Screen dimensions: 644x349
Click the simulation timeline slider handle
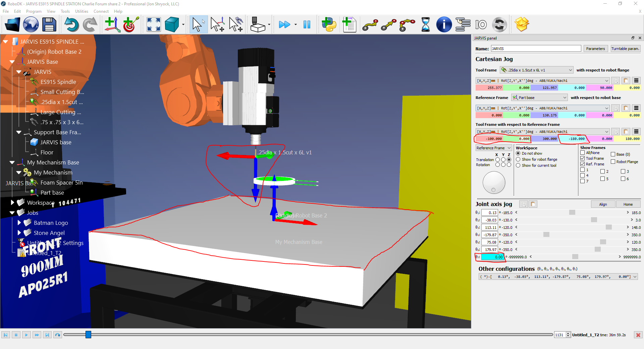(88, 335)
